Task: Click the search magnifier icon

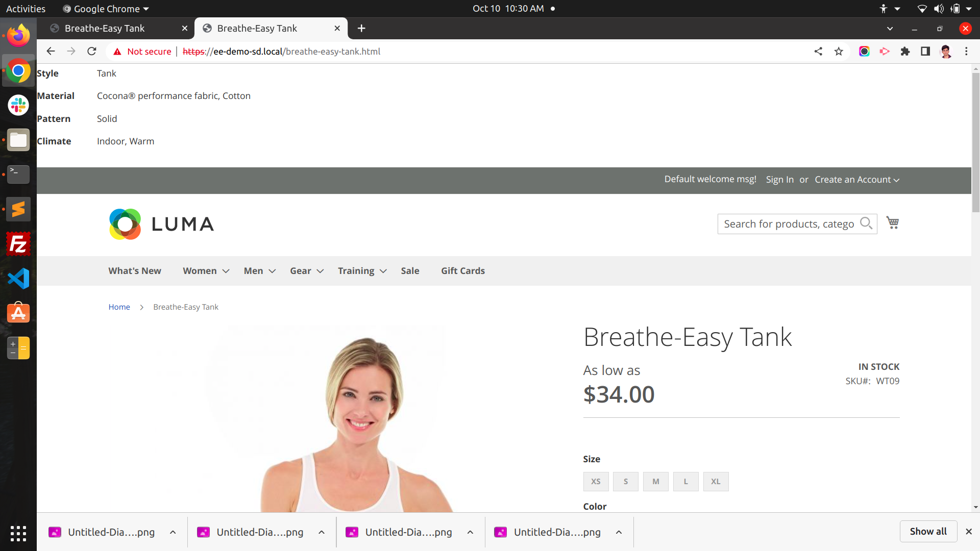Action: click(866, 223)
